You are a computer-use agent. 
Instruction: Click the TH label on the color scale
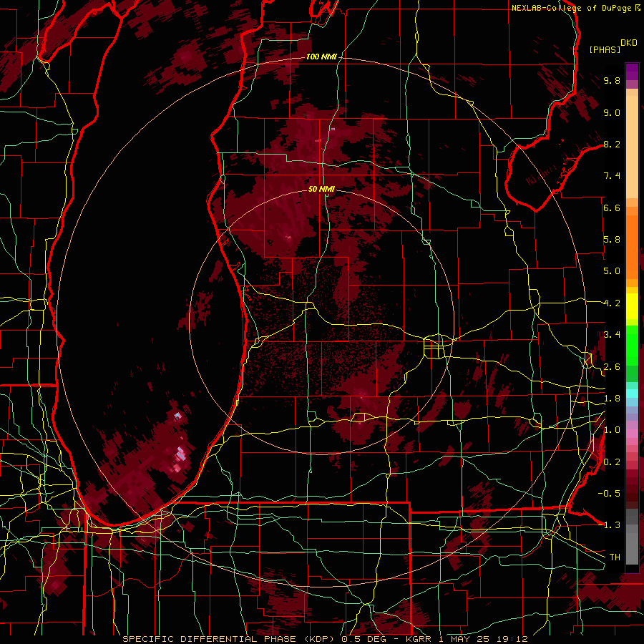pyautogui.click(x=615, y=557)
